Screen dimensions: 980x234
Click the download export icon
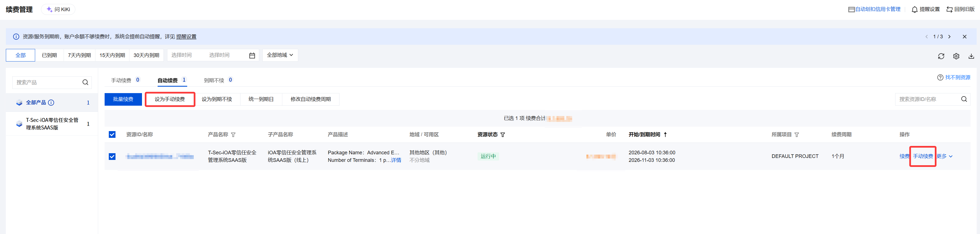[971, 56]
